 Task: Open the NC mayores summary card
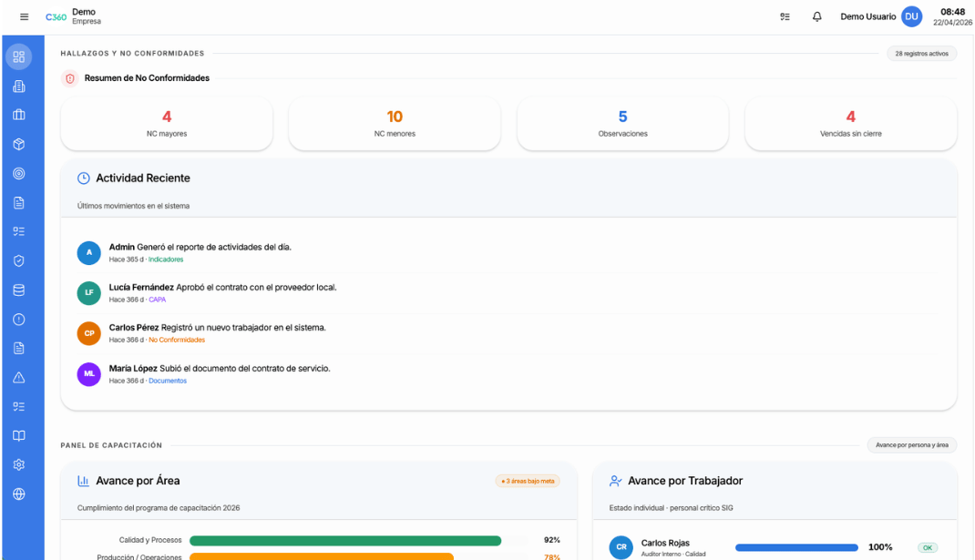[x=167, y=124]
